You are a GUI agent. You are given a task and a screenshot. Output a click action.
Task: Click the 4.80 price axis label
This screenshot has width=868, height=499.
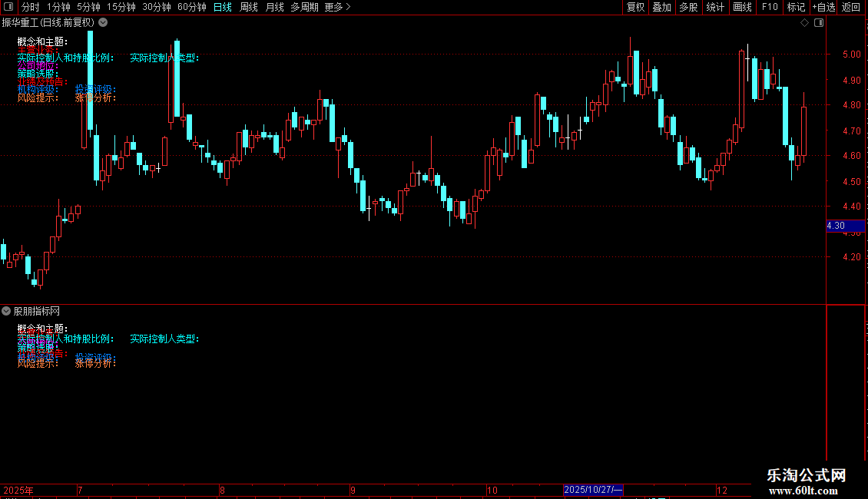pos(851,104)
